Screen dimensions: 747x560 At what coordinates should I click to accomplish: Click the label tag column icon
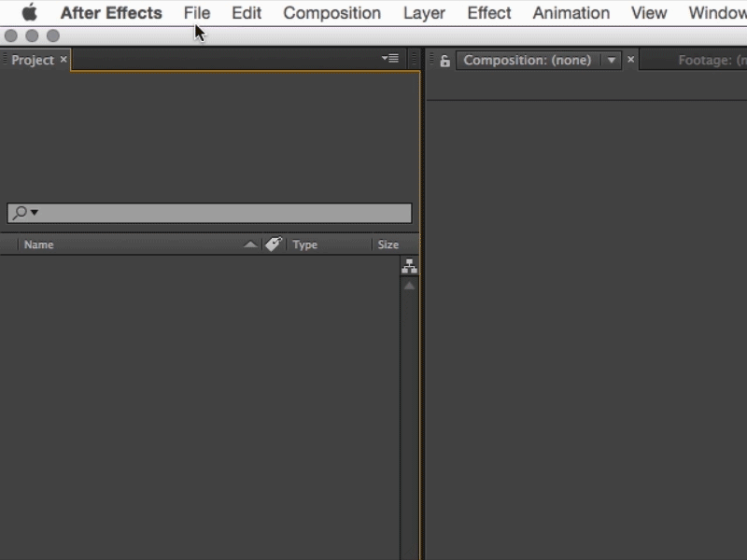click(274, 245)
